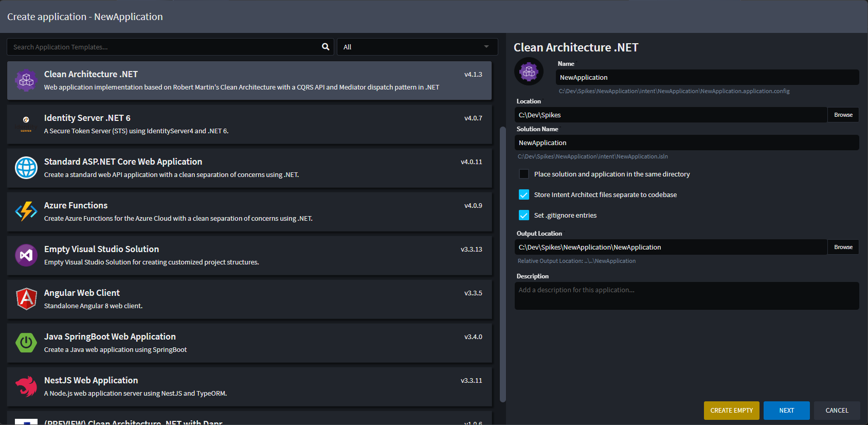Uncheck Store Intent Architect files separate to codebase
The height and width of the screenshot is (425, 868).
click(524, 194)
